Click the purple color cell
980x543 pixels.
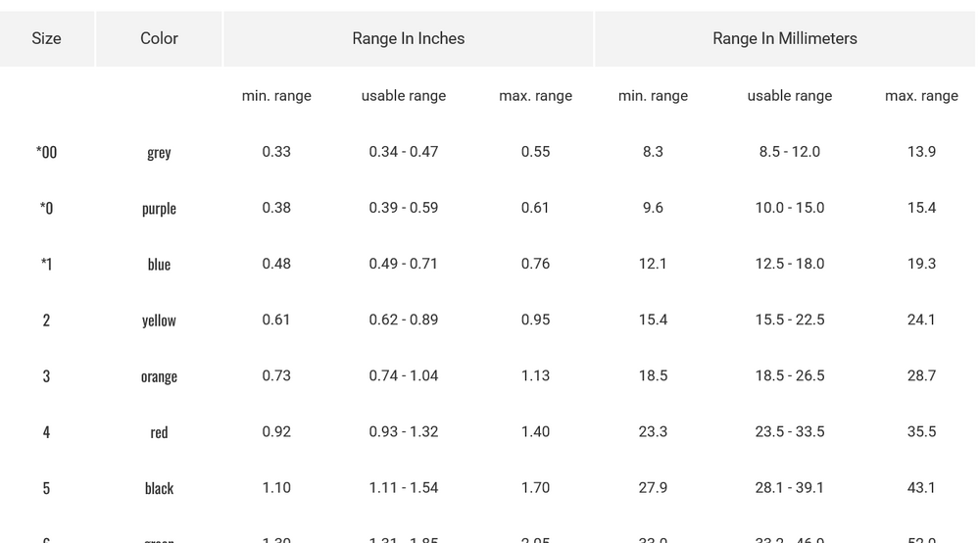[x=159, y=208]
